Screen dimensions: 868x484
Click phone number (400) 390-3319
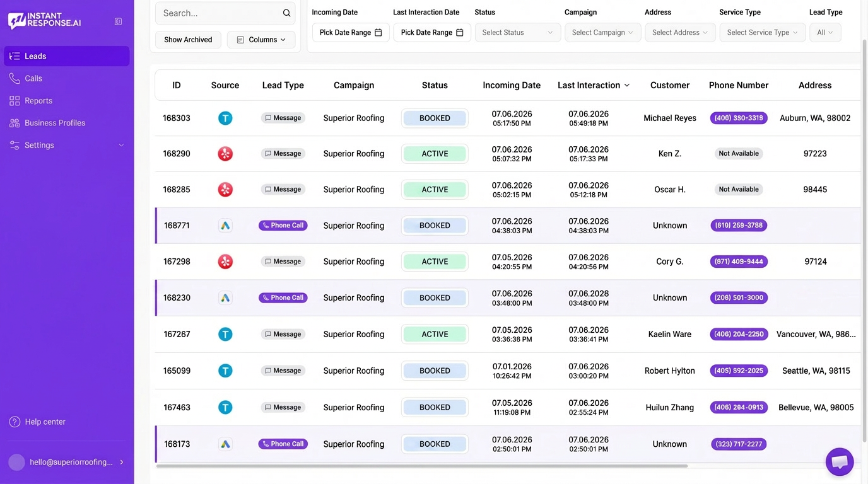[739, 118]
